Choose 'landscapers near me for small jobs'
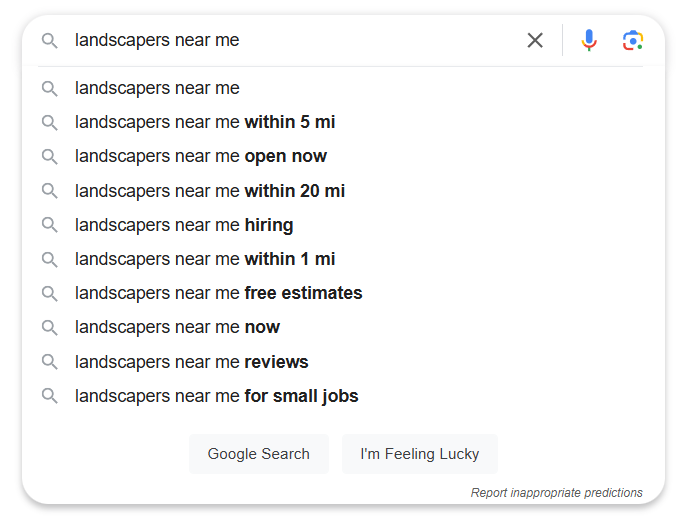Image resolution: width=689 pixels, height=516 pixels. point(341,396)
